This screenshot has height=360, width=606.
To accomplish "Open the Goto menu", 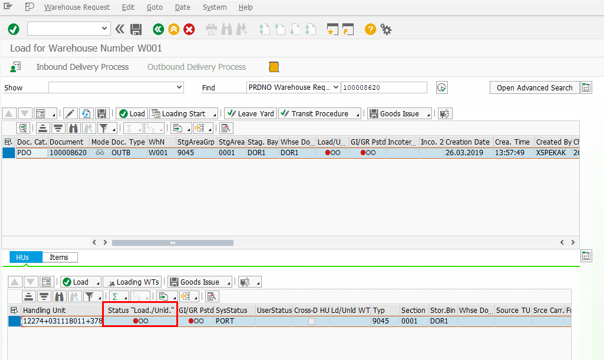I will (x=155, y=7).
